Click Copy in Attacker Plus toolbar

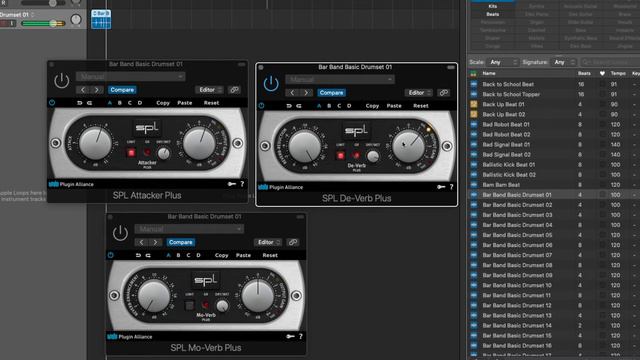tap(163, 103)
